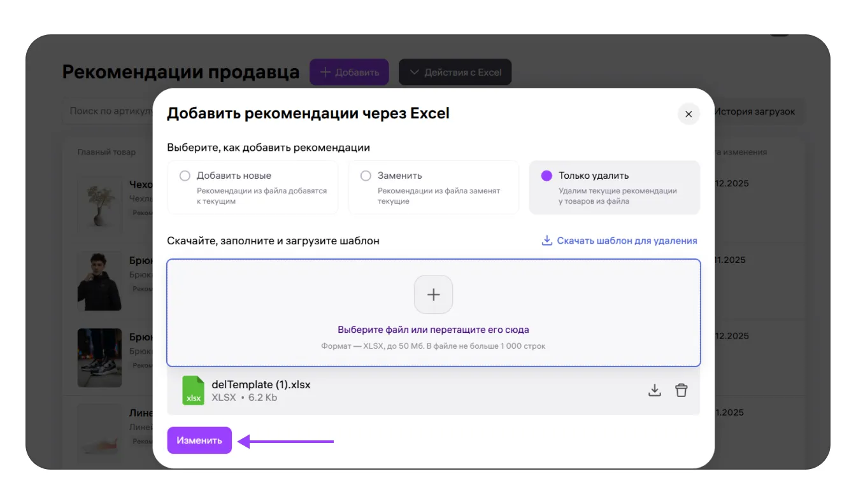856x504 pixels.
Task: Click Выберите файл или перетащите text
Action: click(433, 330)
